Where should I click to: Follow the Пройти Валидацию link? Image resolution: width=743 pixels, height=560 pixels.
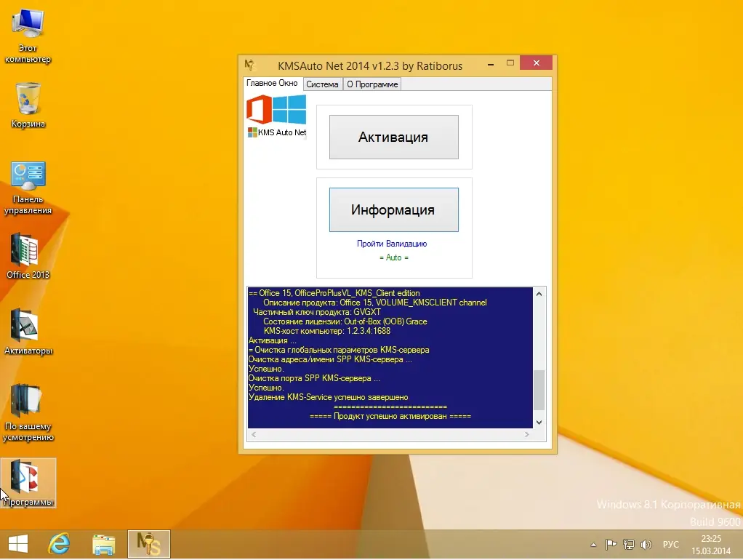click(x=392, y=243)
